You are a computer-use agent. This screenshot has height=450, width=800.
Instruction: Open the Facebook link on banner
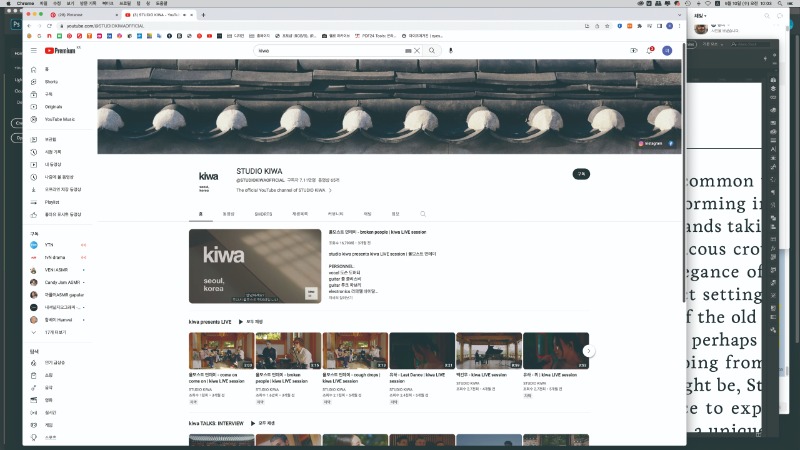coord(671,143)
